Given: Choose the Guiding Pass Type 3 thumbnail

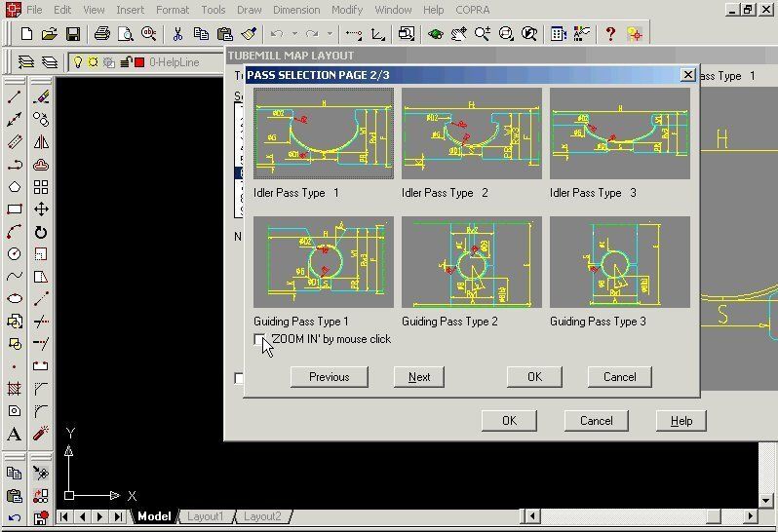Looking at the screenshot, I should (x=619, y=262).
